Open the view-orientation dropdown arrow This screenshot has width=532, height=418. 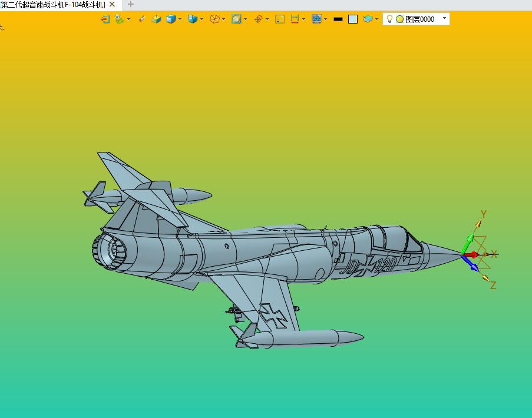click(202, 19)
